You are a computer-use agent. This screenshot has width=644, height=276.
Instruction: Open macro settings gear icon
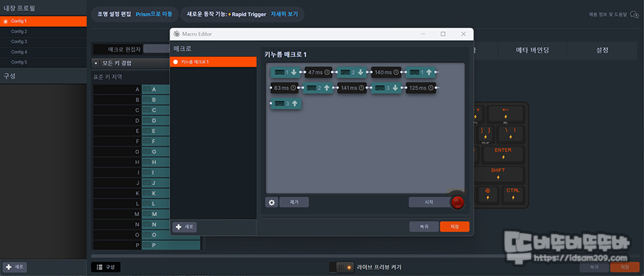(x=271, y=202)
